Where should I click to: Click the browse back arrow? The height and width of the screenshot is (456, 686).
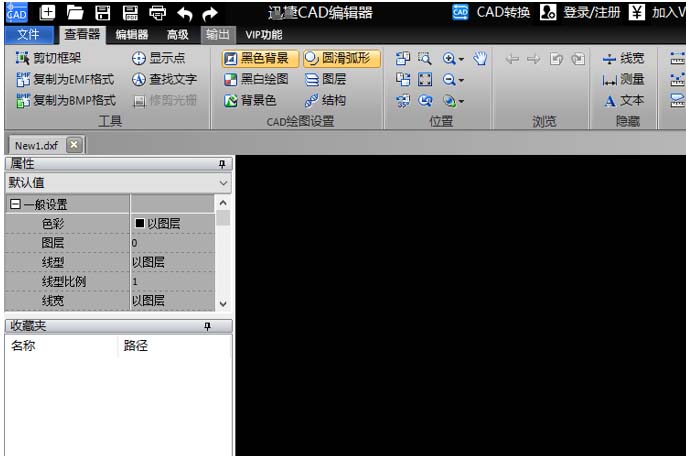click(512, 59)
